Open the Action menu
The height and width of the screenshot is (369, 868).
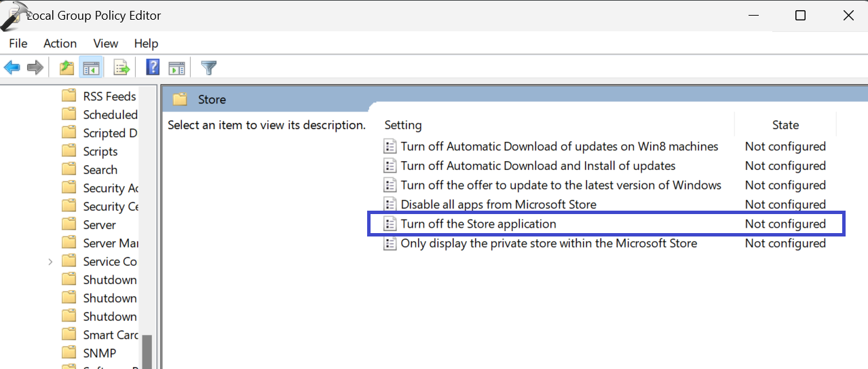[x=60, y=43]
